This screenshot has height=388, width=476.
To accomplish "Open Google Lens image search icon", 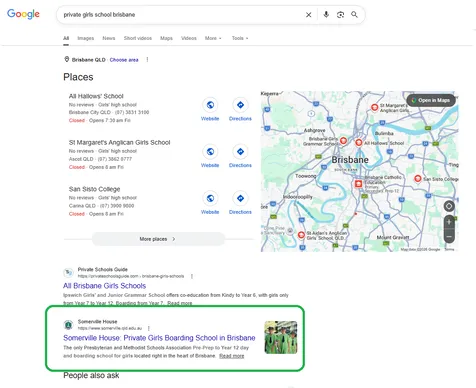I will click(x=340, y=15).
